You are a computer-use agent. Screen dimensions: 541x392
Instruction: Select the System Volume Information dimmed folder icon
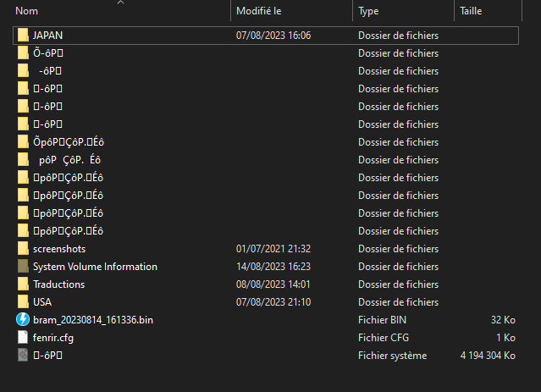tap(23, 267)
